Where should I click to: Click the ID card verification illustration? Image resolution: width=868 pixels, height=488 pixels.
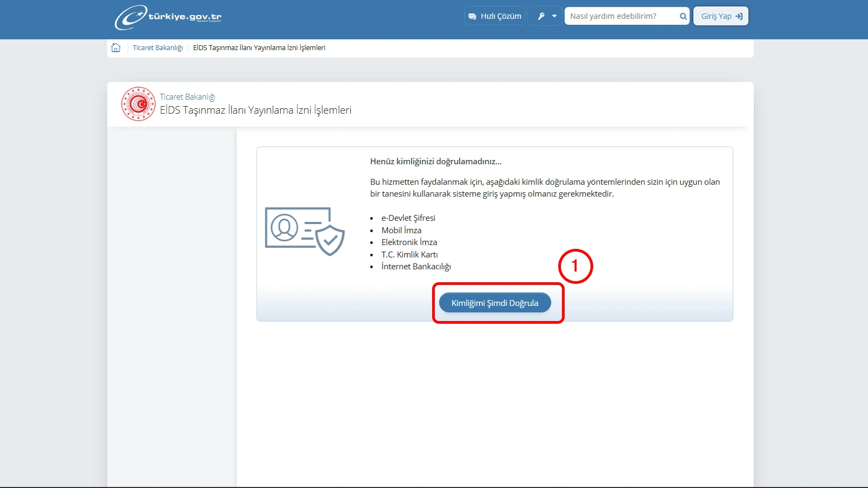[305, 231]
